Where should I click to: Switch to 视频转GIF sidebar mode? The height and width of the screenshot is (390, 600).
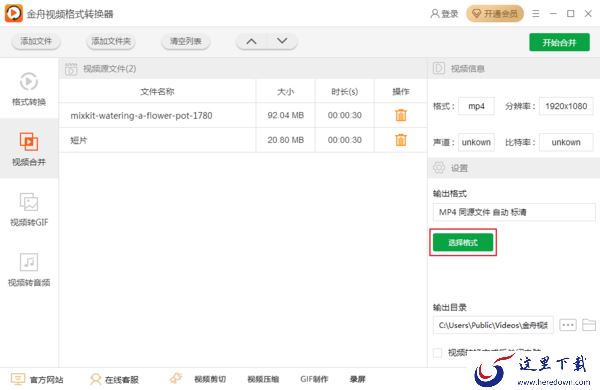(29, 209)
